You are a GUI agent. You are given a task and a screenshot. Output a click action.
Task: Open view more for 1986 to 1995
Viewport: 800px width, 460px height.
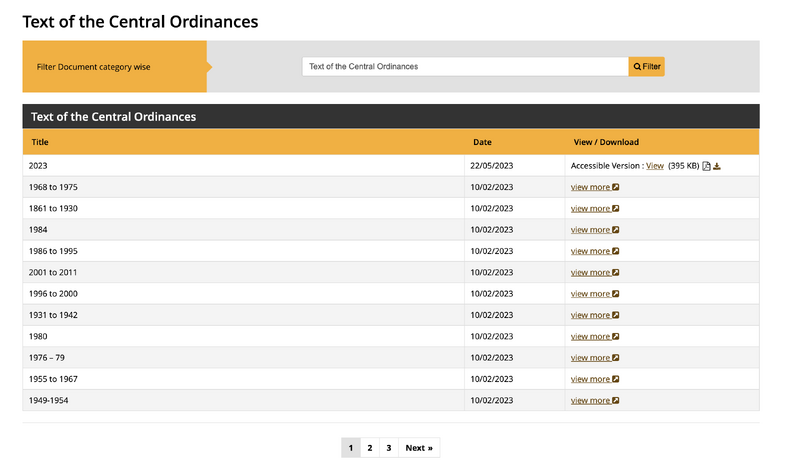[590, 251]
